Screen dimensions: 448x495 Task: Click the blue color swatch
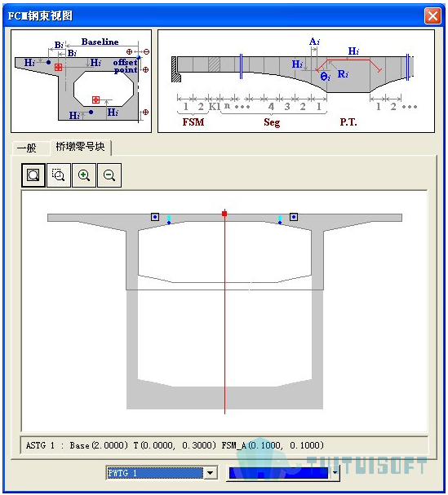[x=278, y=473]
